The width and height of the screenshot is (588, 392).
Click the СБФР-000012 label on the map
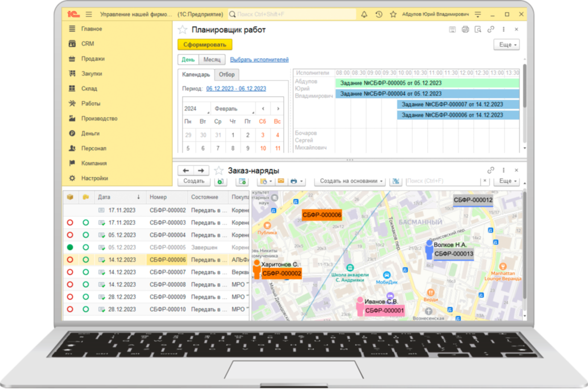[x=473, y=200]
